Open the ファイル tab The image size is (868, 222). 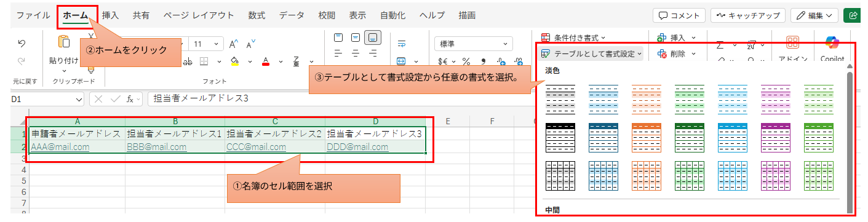33,15
